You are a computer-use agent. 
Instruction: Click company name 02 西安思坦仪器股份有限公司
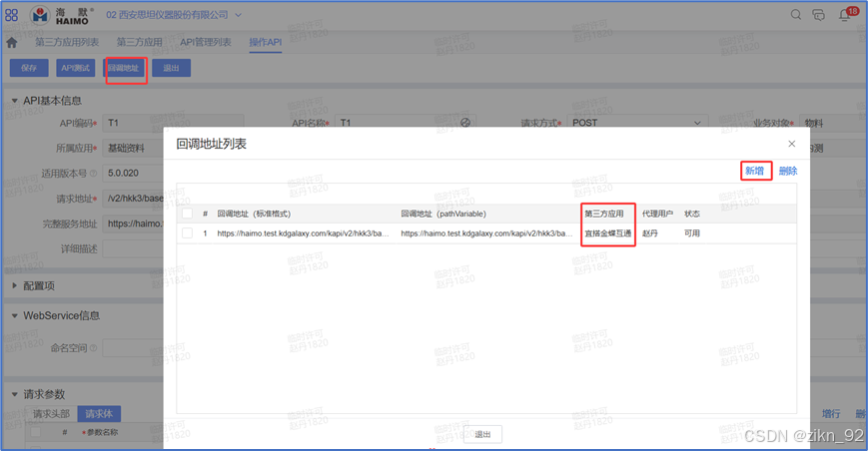[x=167, y=15]
